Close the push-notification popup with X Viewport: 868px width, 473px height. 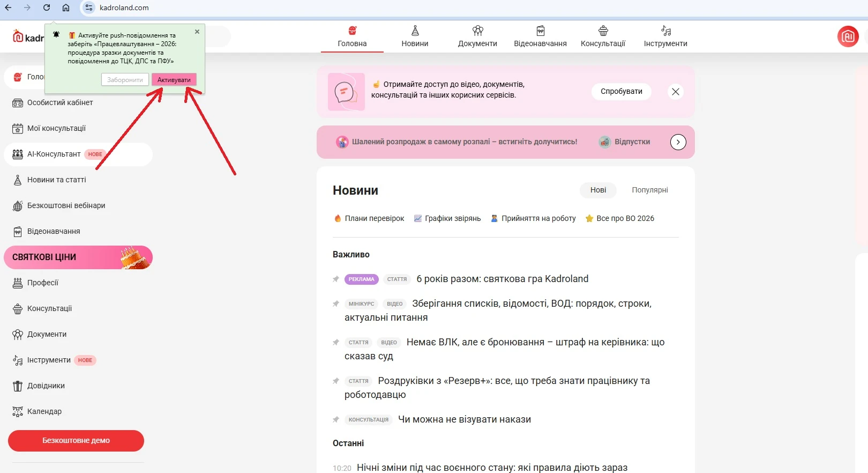tap(197, 32)
